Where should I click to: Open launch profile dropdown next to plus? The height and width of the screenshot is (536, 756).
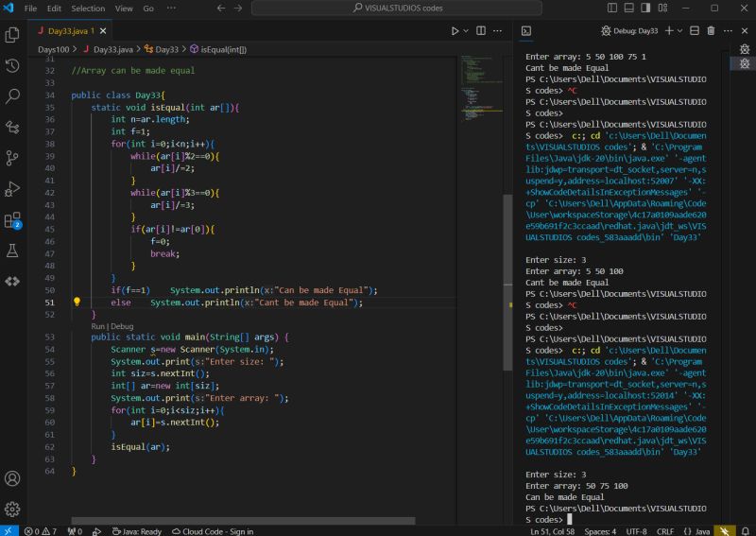(679, 31)
